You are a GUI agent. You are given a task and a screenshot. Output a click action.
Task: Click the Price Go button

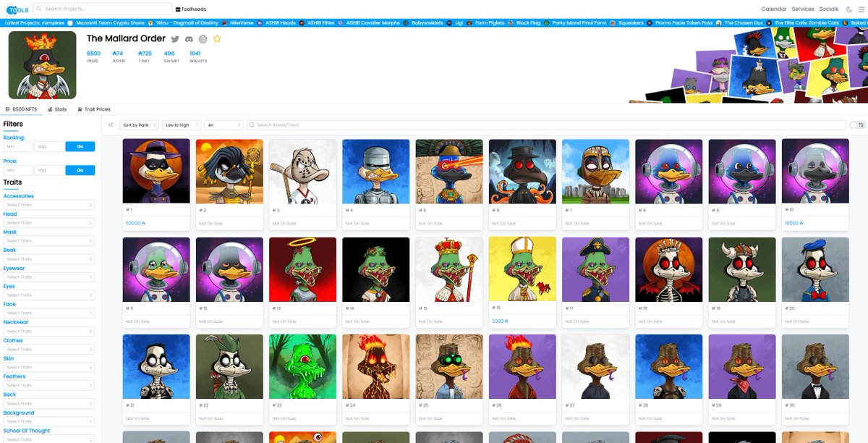[x=80, y=170]
